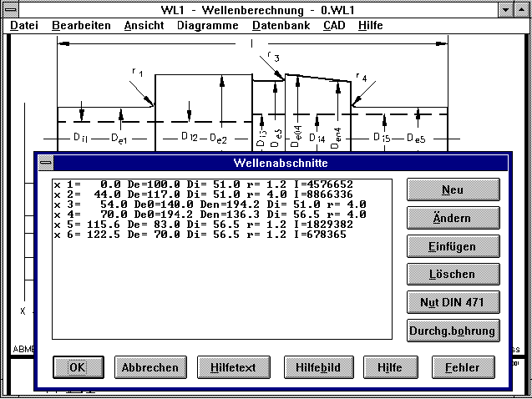This screenshot has width=532, height=399.
Task: Open the Wellenabschnitte dialog control menu box
Action: coord(46,163)
